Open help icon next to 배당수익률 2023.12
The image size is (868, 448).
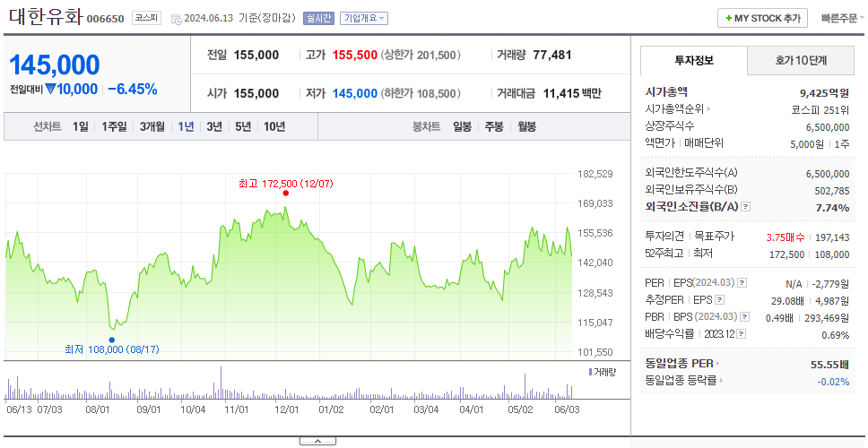742,334
